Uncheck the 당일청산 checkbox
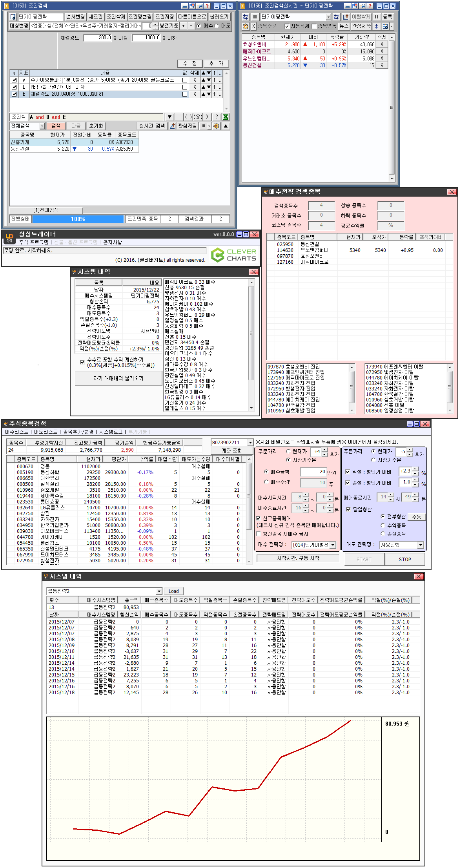This screenshot has height=868, width=459. click(348, 509)
